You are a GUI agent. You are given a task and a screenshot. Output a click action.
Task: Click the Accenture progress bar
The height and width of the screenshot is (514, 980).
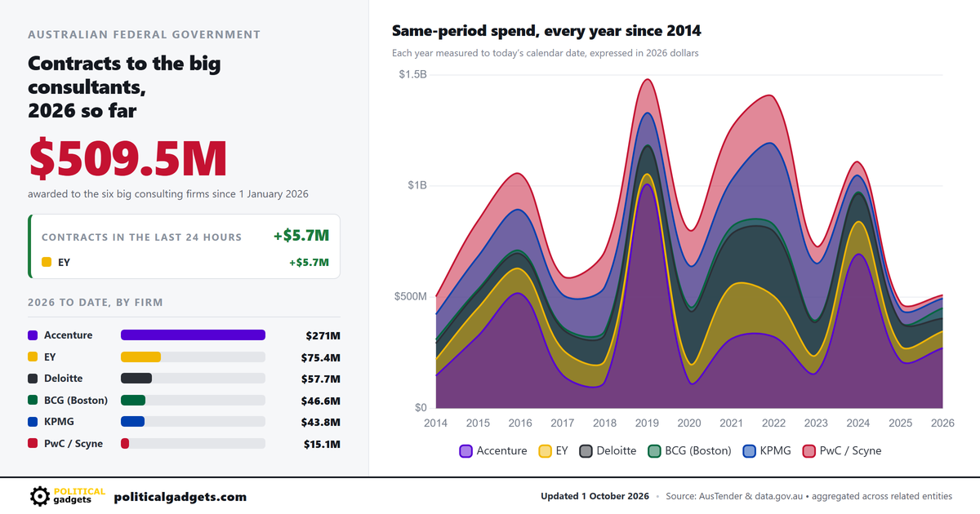(193, 335)
